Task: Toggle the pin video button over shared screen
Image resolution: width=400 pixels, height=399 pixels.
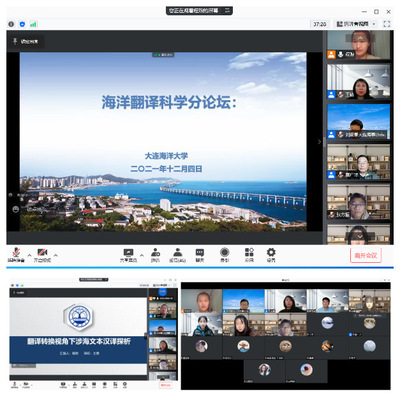Action: [25, 41]
